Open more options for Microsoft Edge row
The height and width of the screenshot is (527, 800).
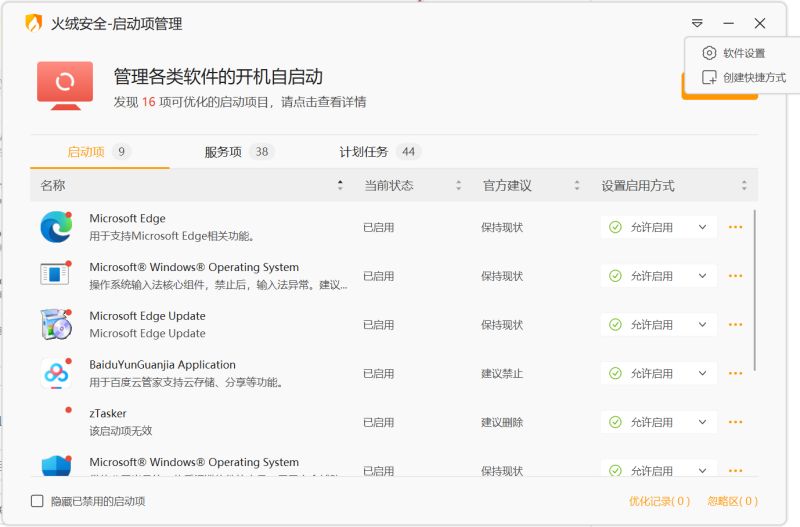pos(735,227)
